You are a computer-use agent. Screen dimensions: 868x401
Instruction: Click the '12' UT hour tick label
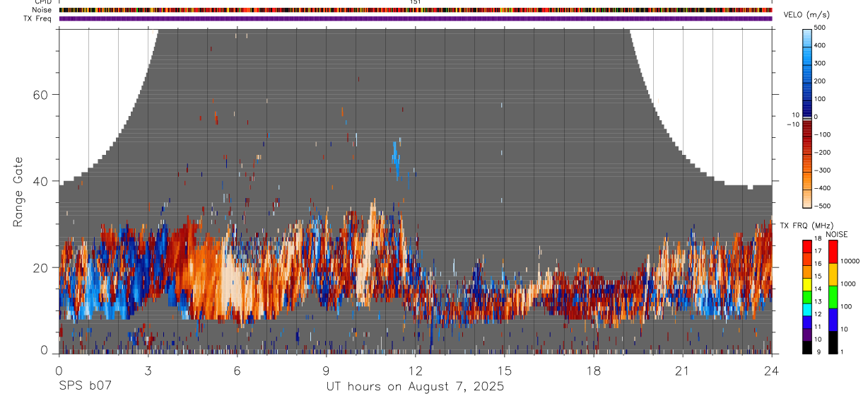(x=416, y=370)
